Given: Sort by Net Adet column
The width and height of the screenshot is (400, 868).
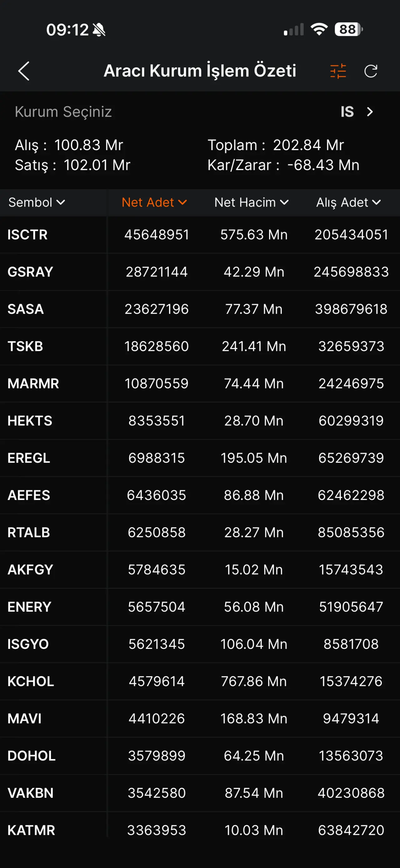Looking at the screenshot, I should click(154, 203).
